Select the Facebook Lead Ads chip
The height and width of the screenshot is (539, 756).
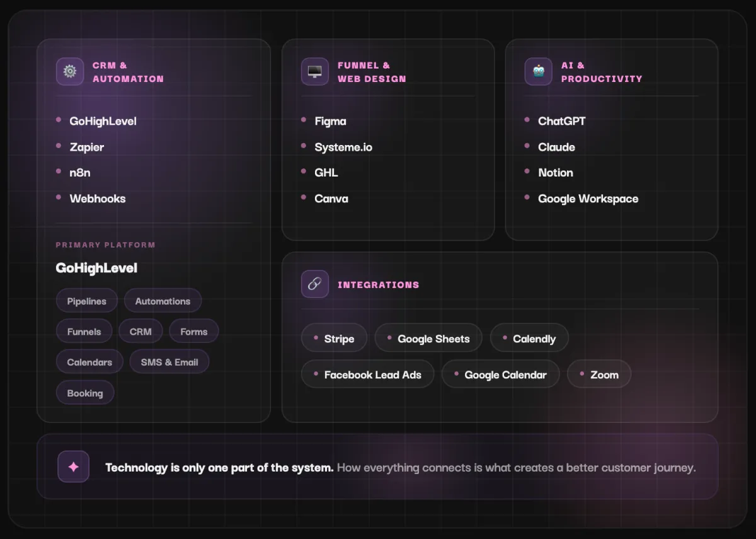368,374
